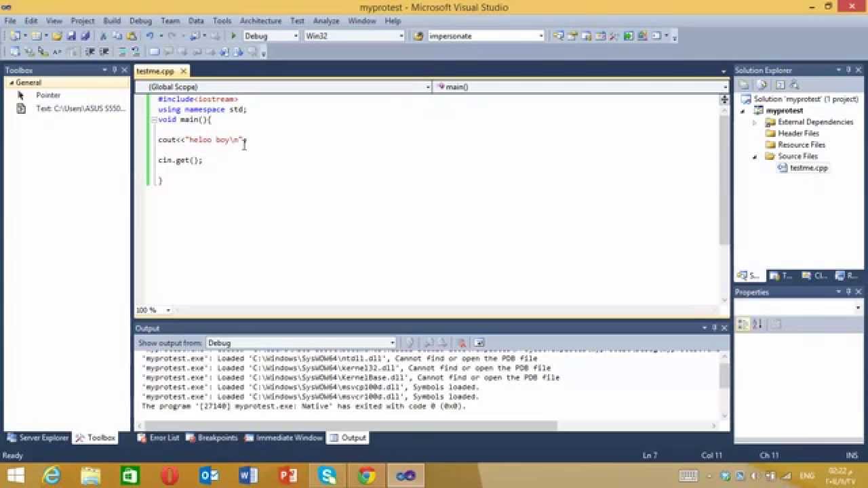Open the Build menu
Screen dimensions: 868x488
click(x=112, y=21)
